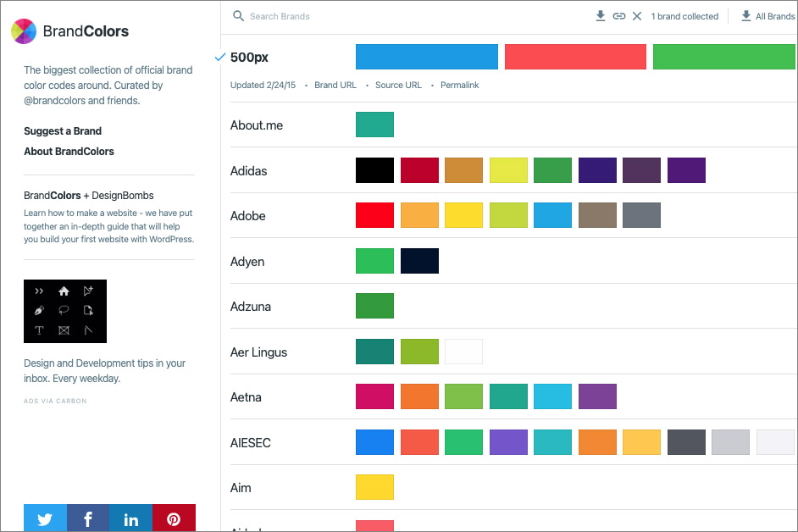Add the Adobe brand to collection

coord(247,216)
